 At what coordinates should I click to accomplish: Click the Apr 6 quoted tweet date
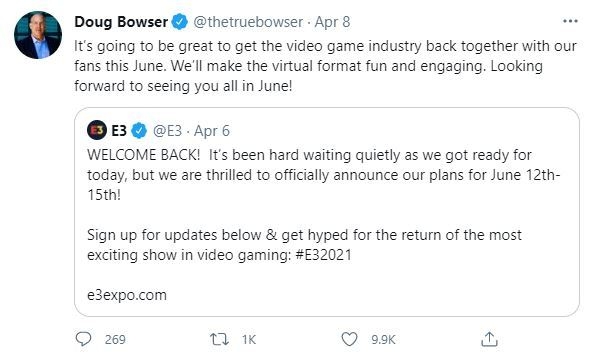(212, 131)
